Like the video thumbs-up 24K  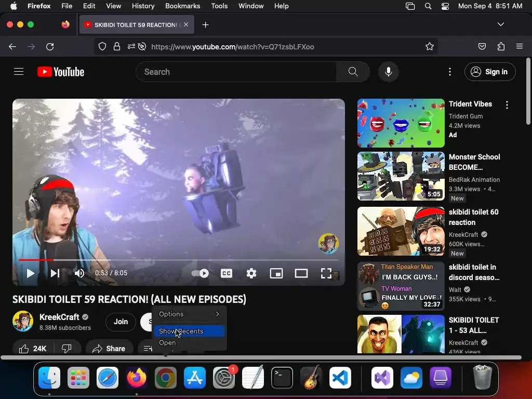coord(33,349)
